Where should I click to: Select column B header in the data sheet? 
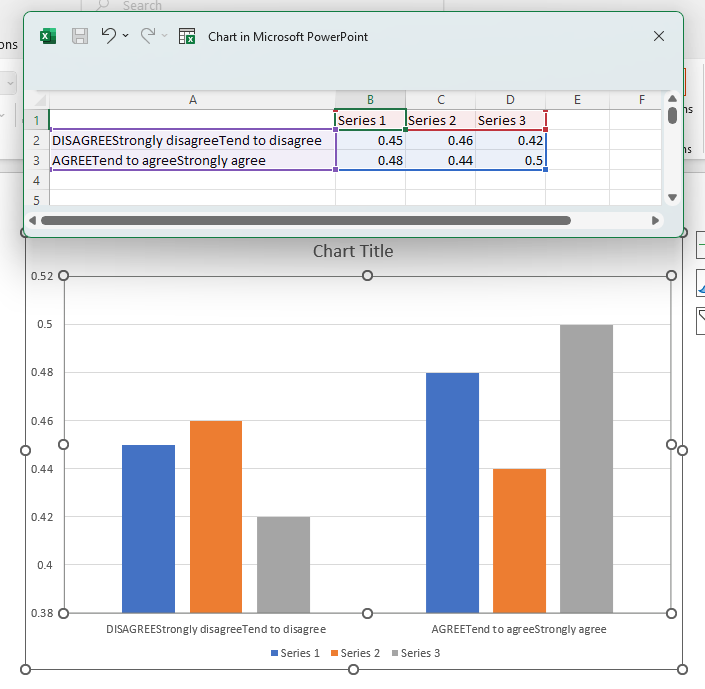[370, 99]
